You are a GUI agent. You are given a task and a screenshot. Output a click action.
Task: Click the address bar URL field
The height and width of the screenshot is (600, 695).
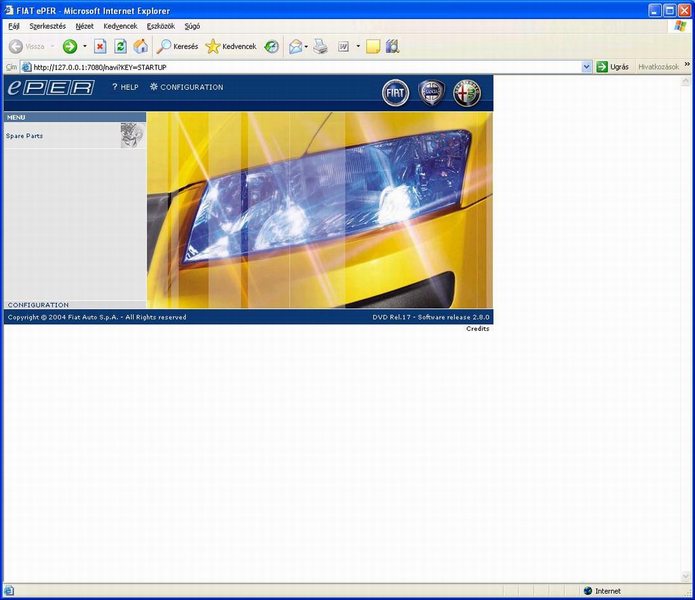[306, 67]
